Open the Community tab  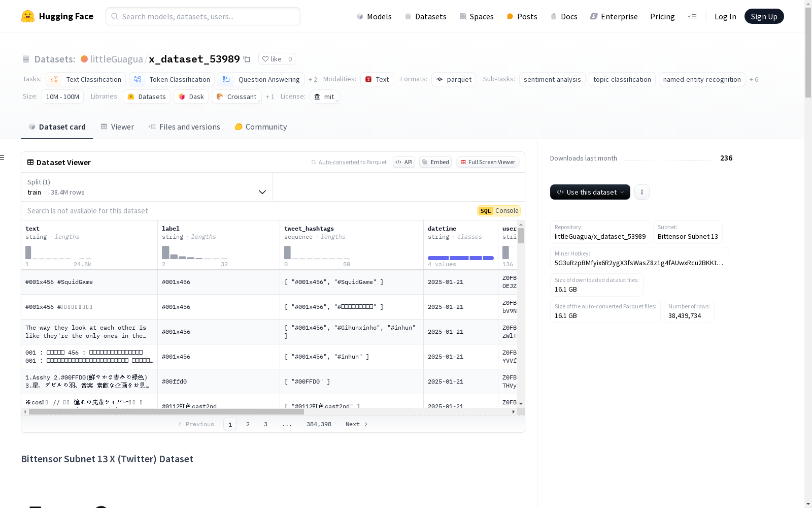(x=261, y=127)
